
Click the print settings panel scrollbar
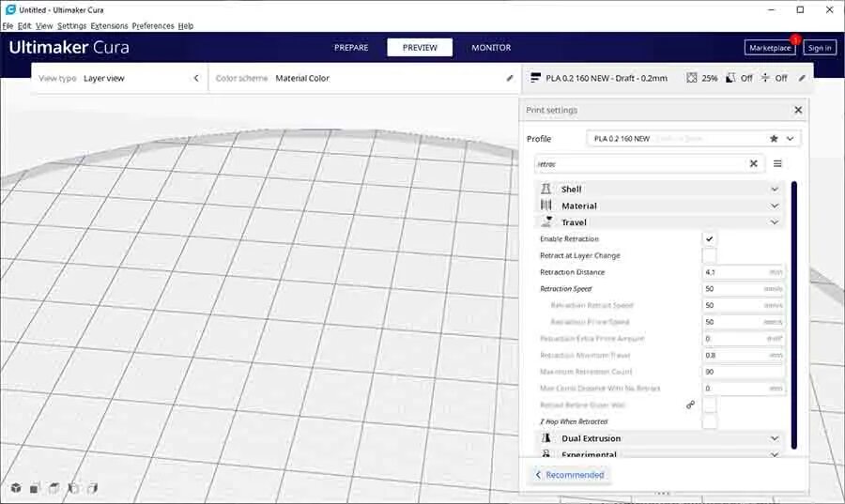[x=793, y=315]
